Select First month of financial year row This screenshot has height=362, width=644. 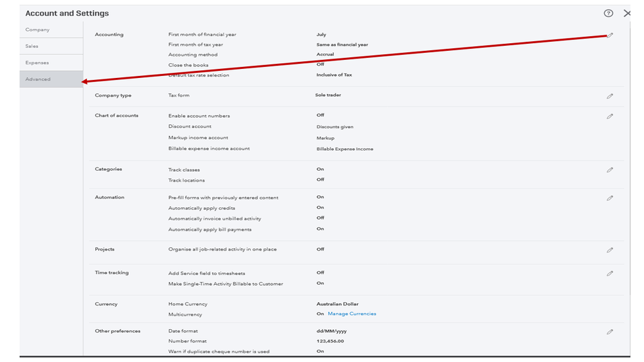(x=202, y=34)
